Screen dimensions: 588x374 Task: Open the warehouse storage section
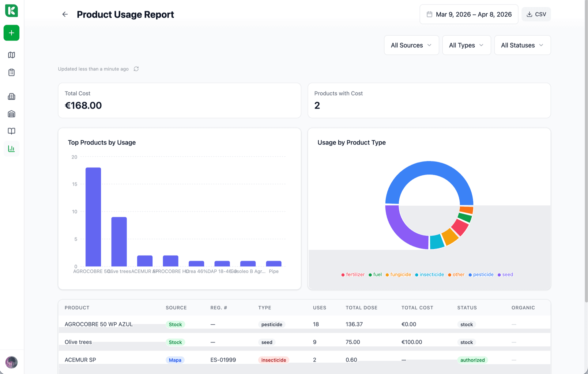11,114
